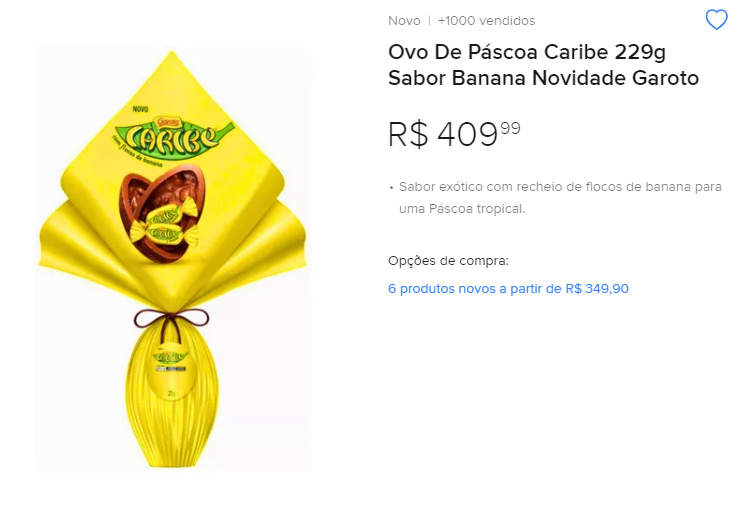Click the bullet point before description

pyautogui.click(x=391, y=187)
